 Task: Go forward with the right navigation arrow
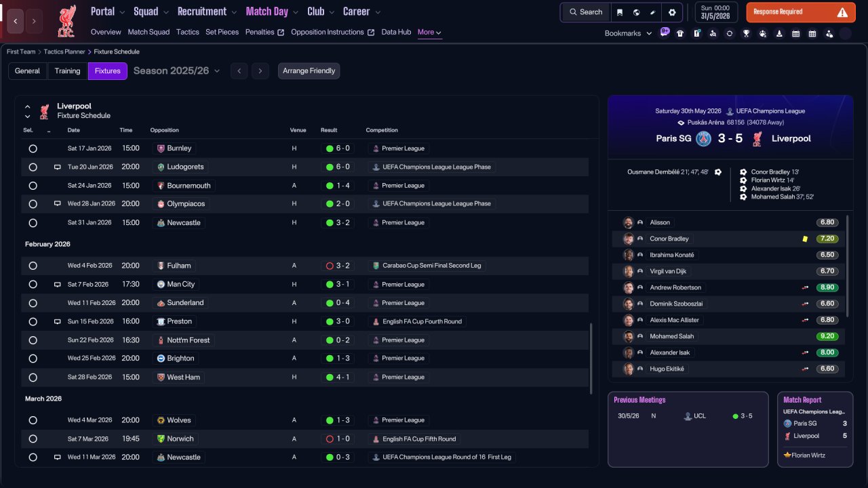click(x=34, y=22)
